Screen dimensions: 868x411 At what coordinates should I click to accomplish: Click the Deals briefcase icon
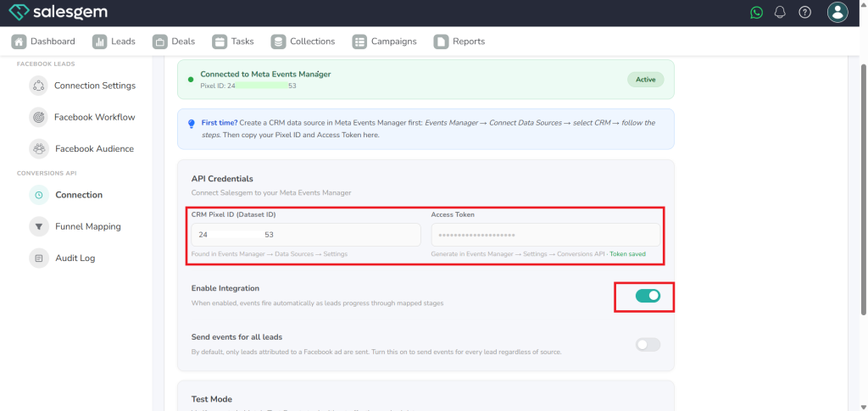pos(160,42)
